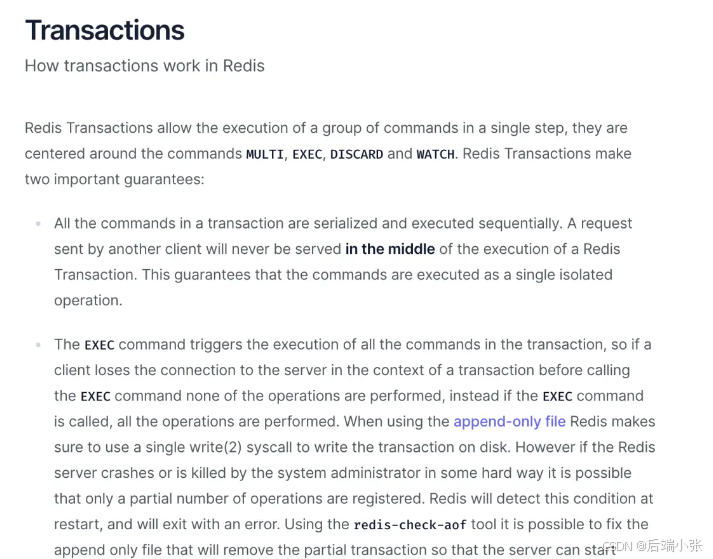This screenshot has width=713, height=559.
Task: Click the MULTI command code text
Action: [265, 154]
